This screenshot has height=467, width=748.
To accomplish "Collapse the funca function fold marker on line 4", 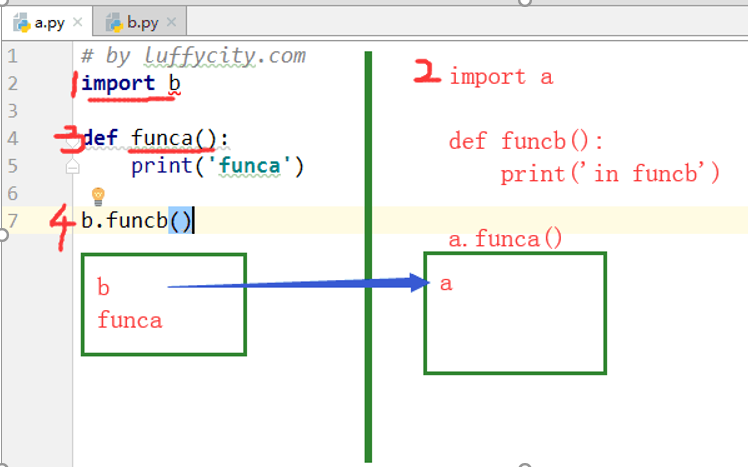I will point(73,141).
